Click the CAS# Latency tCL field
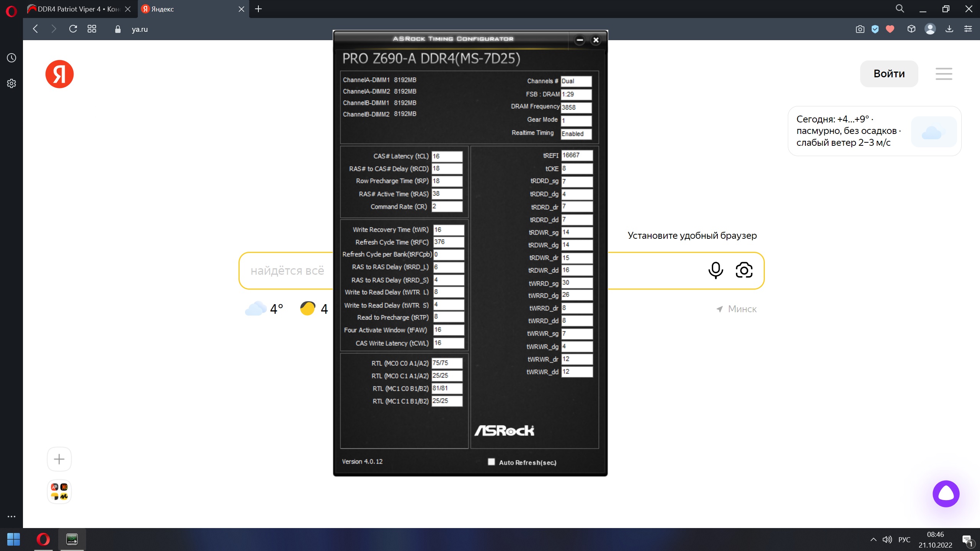 pyautogui.click(x=446, y=156)
